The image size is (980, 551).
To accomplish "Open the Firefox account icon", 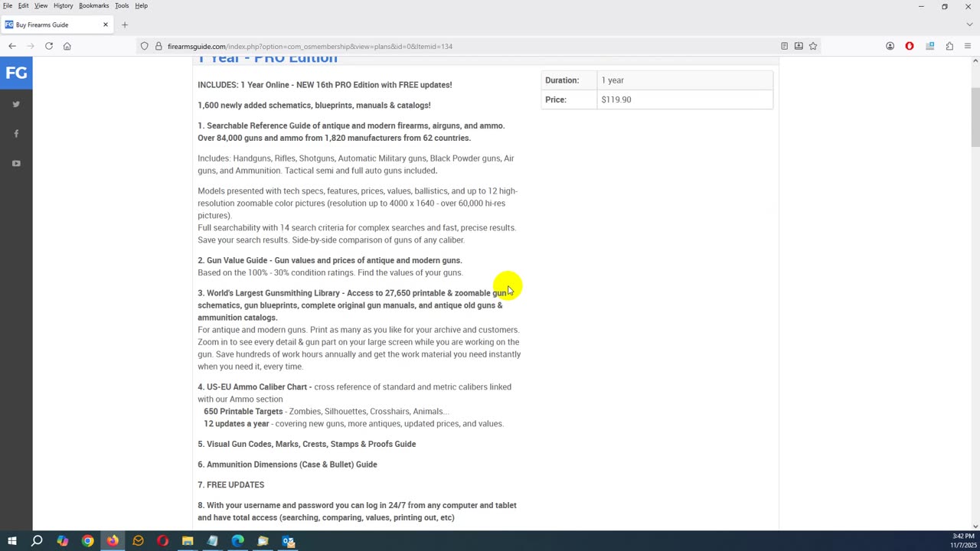I will 890,46.
